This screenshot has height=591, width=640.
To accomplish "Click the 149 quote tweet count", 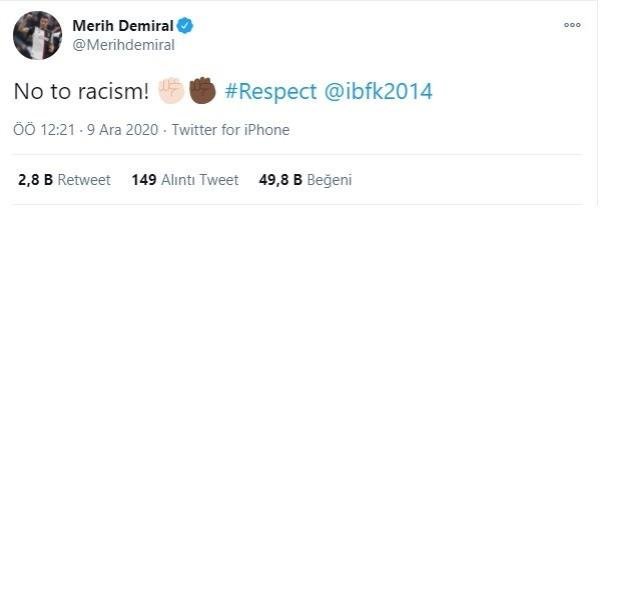I will pos(144,180).
